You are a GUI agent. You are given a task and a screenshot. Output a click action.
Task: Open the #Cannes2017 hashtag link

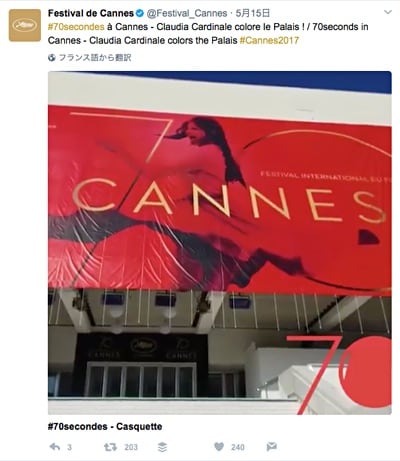click(269, 41)
